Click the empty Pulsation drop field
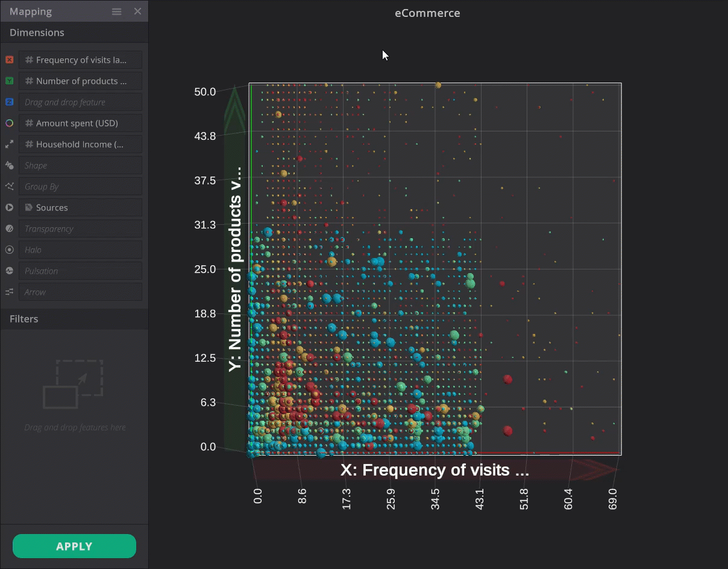 coord(80,271)
